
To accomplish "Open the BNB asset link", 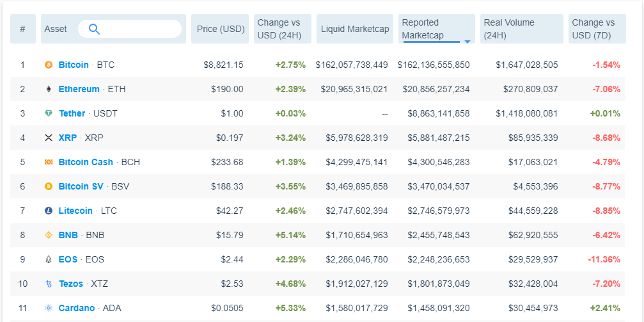I will 68,235.
